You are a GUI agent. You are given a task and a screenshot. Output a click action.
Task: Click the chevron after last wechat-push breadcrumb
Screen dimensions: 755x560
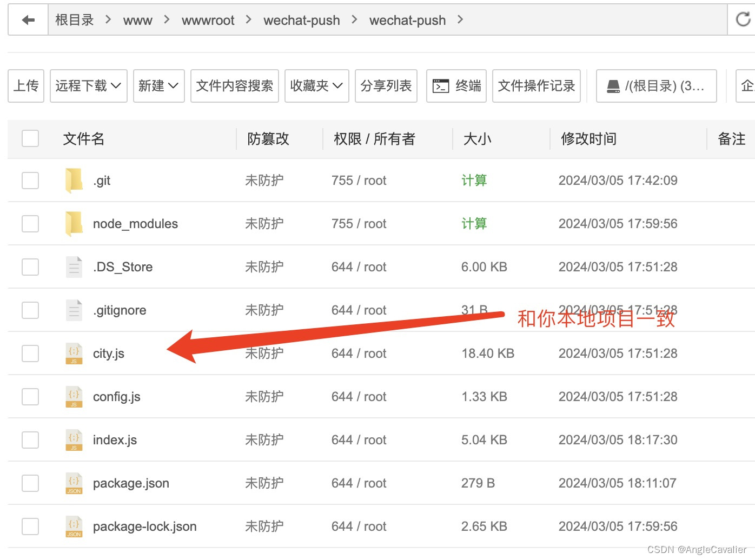pyautogui.click(x=460, y=19)
